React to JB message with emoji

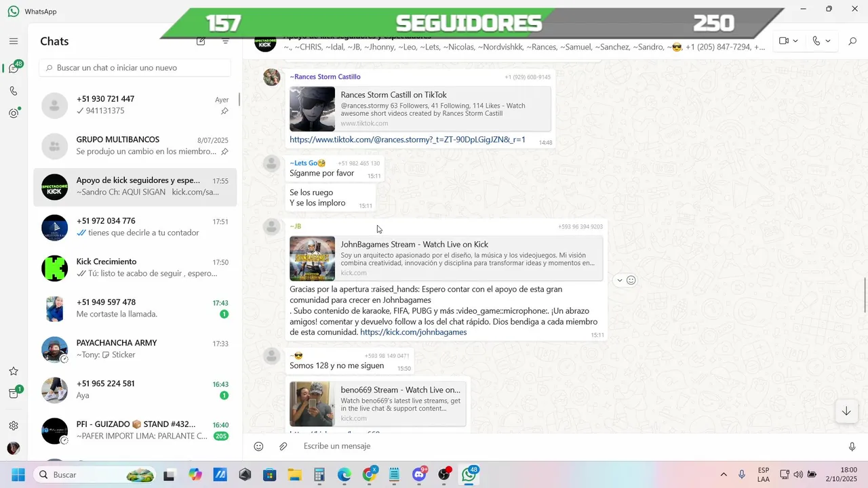pos(631,280)
